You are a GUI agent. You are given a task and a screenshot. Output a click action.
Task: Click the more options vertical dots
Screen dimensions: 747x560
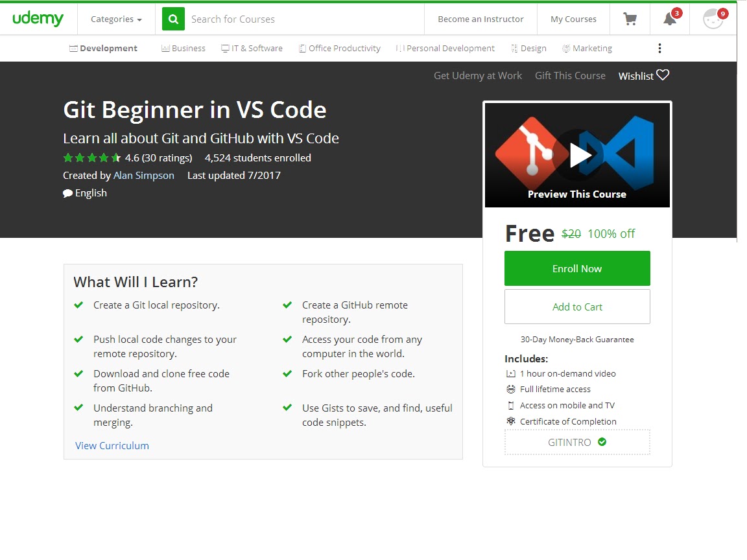point(659,48)
